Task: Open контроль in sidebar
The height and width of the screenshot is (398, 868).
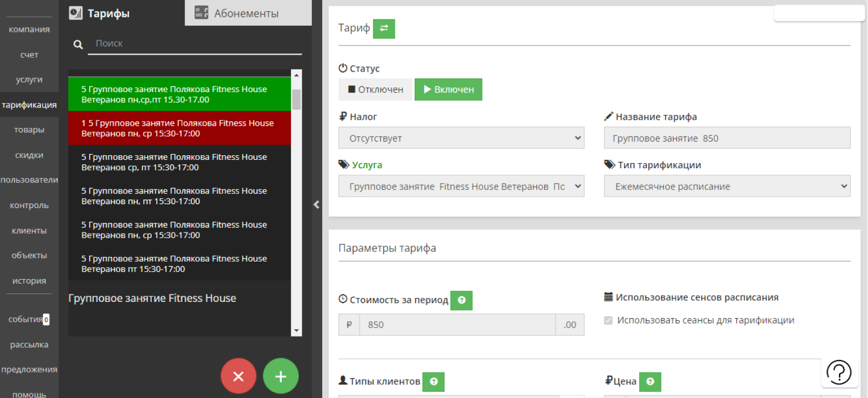Action: [30, 205]
